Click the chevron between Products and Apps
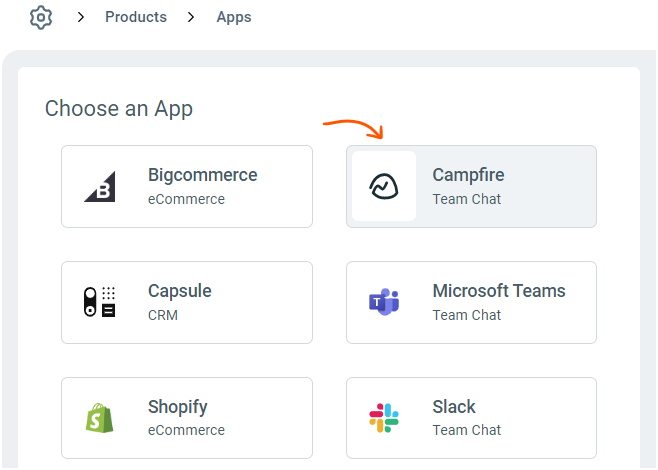The image size is (658, 470). coord(191,17)
